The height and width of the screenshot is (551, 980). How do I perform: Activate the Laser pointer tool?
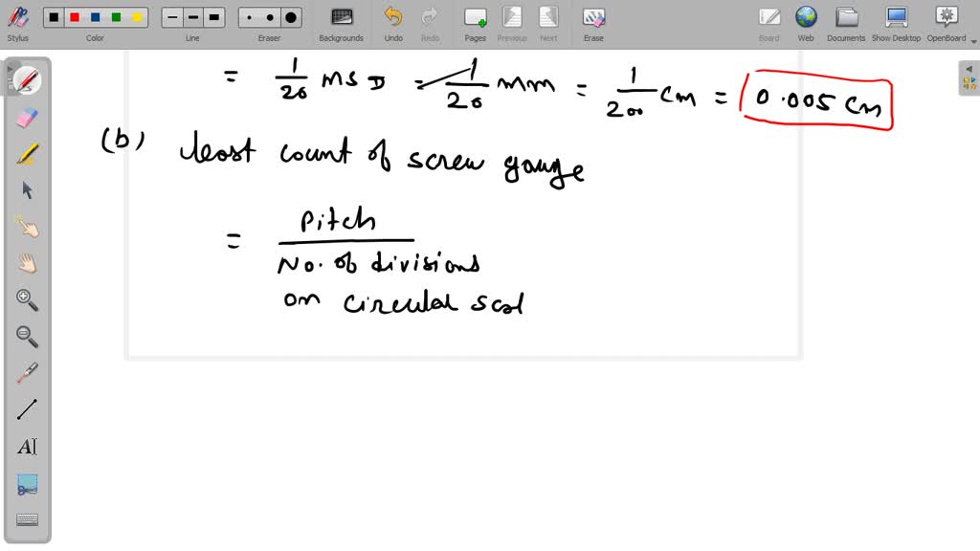(x=26, y=373)
